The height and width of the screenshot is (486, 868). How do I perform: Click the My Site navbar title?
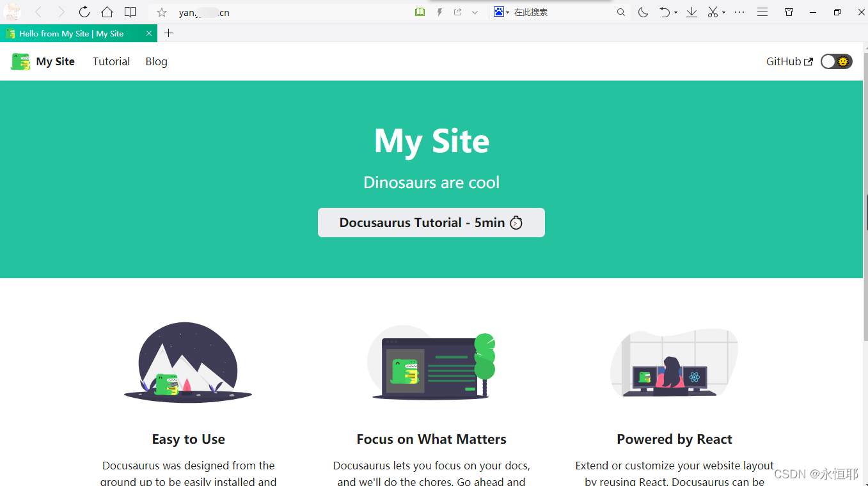tap(56, 61)
